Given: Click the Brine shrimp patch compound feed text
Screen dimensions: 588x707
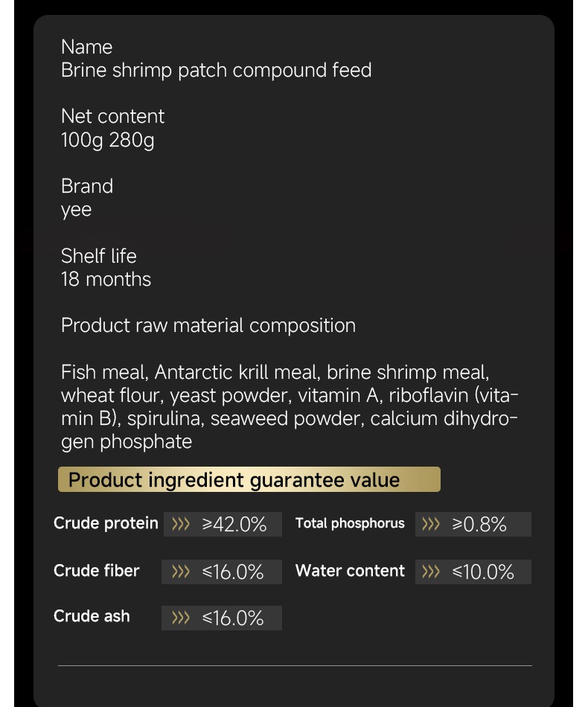Looking at the screenshot, I should pos(217,71).
